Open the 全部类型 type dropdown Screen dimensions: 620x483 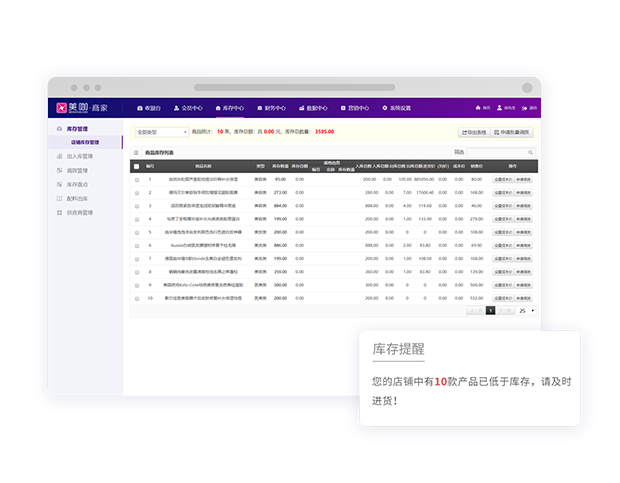pyautogui.click(x=161, y=131)
